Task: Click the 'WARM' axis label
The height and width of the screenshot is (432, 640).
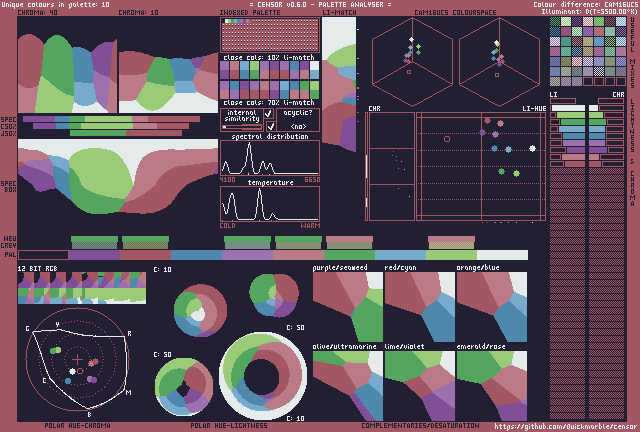Action: (310, 225)
